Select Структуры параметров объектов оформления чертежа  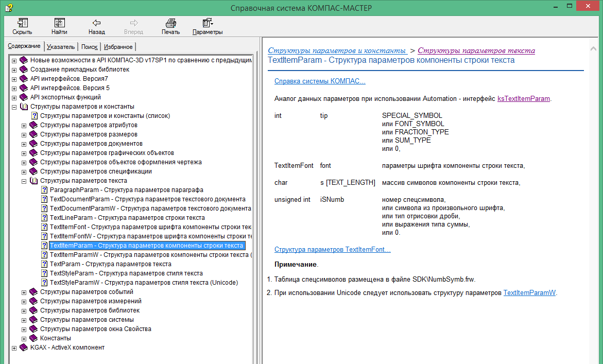click(x=120, y=162)
